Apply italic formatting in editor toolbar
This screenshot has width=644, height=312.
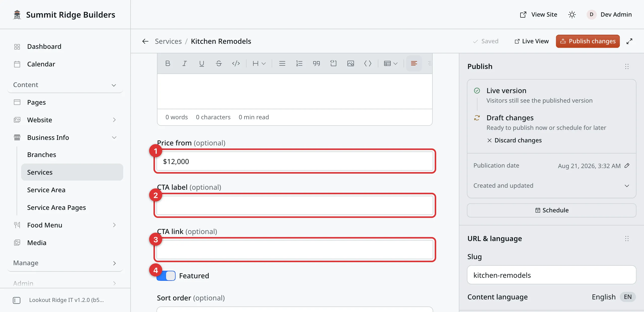coord(184,63)
